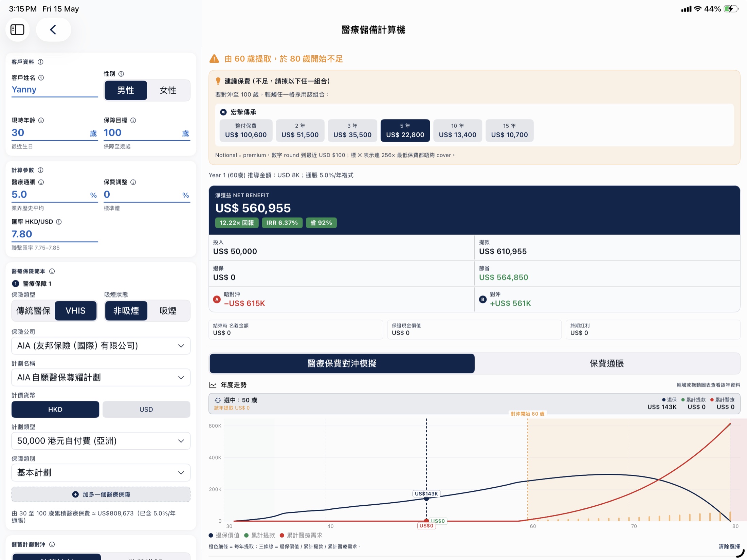Tap info icon beside 客戶姓名

tap(41, 78)
